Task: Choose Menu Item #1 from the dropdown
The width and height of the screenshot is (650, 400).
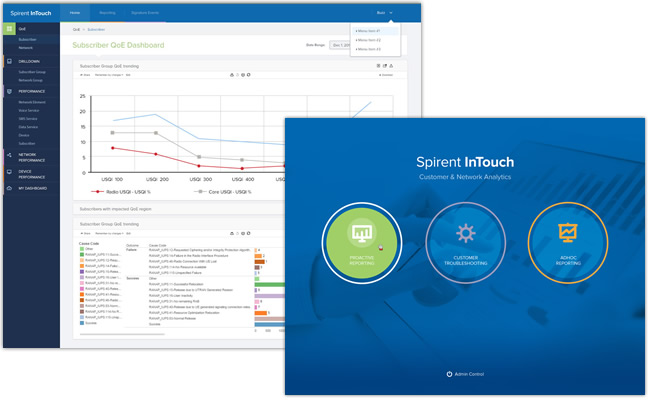Action: (375, 31)
